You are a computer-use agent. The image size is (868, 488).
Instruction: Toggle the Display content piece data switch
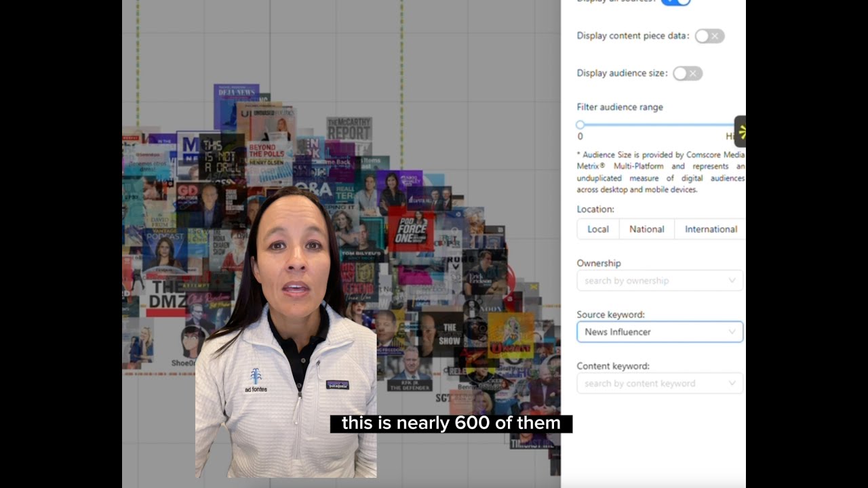(x=709, y=36)
